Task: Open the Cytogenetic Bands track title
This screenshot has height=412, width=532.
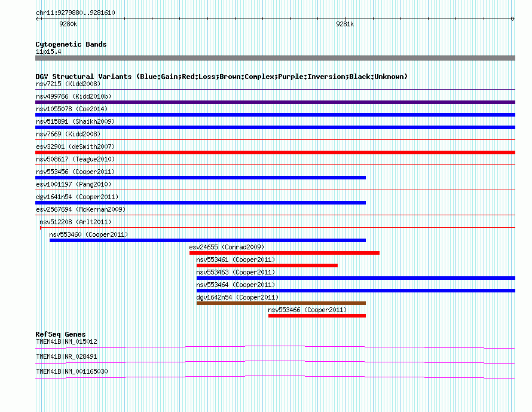Action: pyautogui.click(x=71, y=44)
